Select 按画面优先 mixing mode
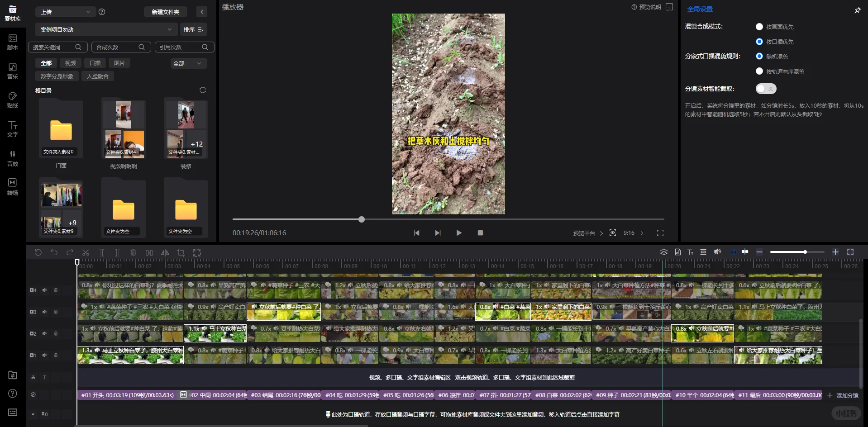This screenshot has width=868, height=427. coord(759,27)
